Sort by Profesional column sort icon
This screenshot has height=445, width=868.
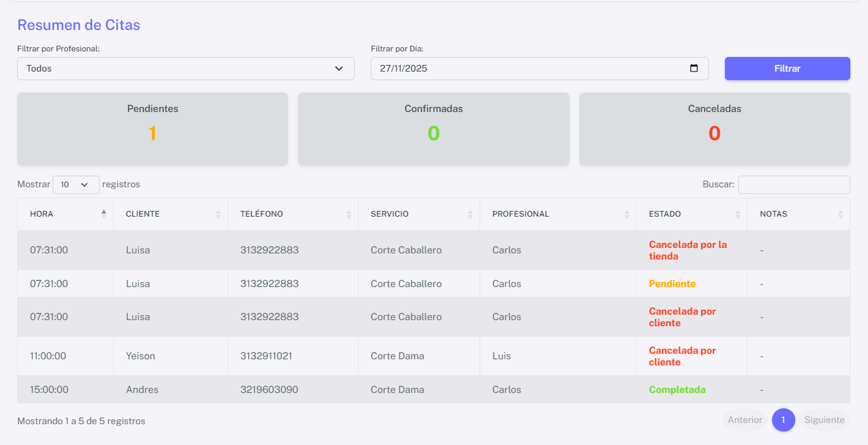[626, 214]
